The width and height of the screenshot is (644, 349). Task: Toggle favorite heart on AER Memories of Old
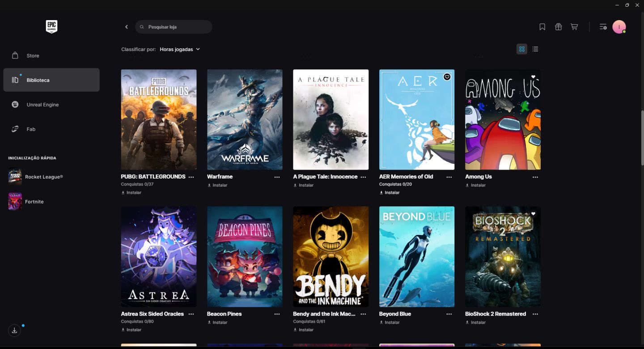coord(447,77)
